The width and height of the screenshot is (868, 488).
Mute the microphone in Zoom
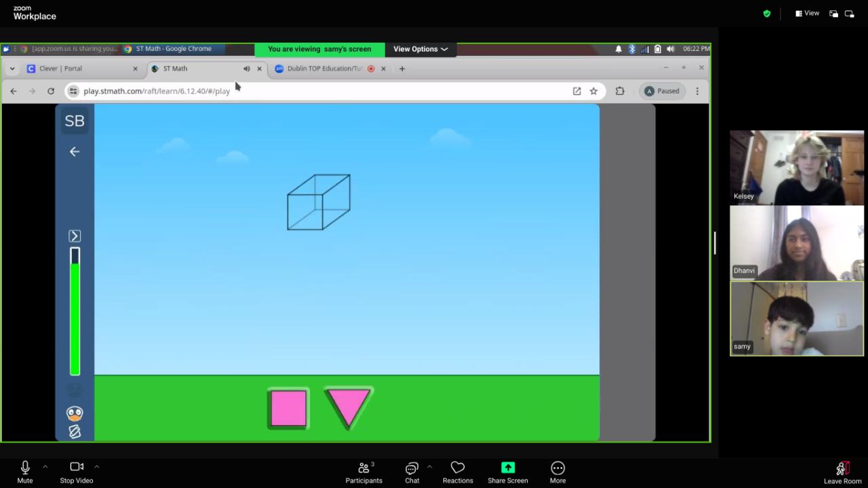click(25, 472)
